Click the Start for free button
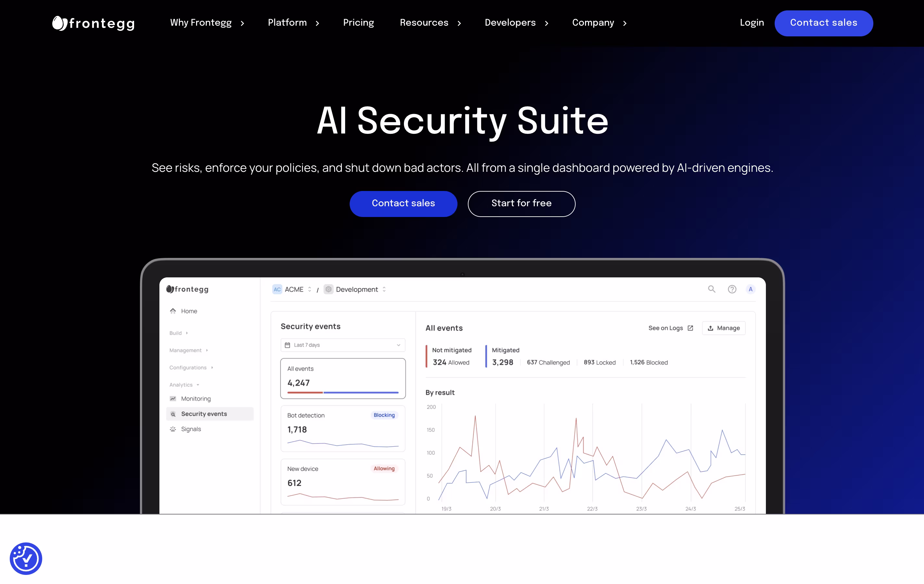Image resolution: width=924 pixels, height=584 pixels. (521, 204)
